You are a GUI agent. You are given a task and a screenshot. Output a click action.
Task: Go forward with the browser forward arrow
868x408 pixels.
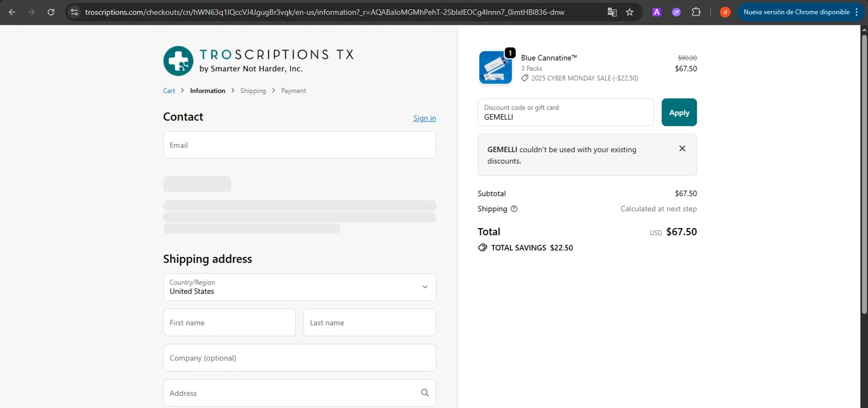point(31,12)
